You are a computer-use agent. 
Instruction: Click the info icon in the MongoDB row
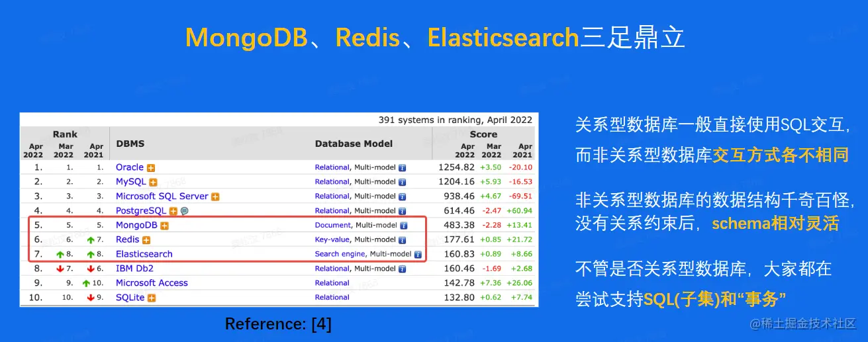(x=403, y=226)
